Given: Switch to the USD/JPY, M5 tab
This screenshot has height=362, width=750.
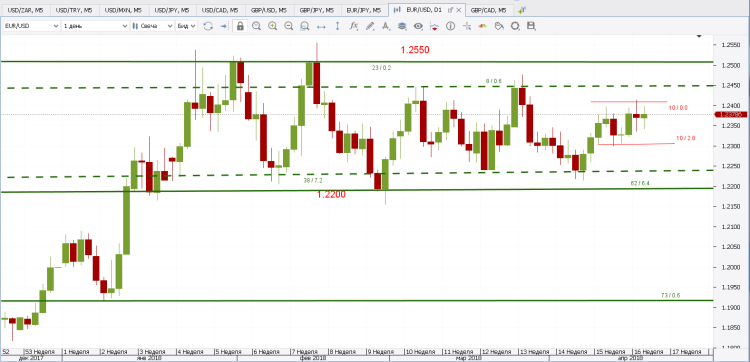Looking at the screenshot, I should click(172, 10).
